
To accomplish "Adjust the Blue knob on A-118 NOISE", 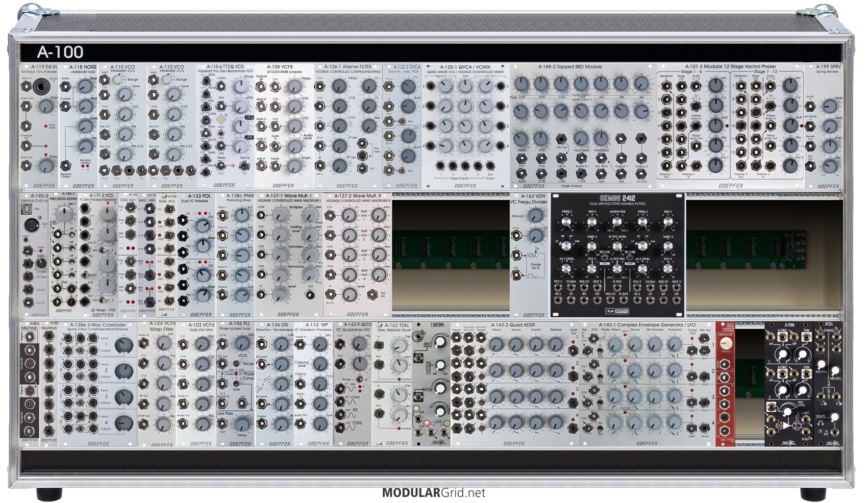I will [85, 87].
